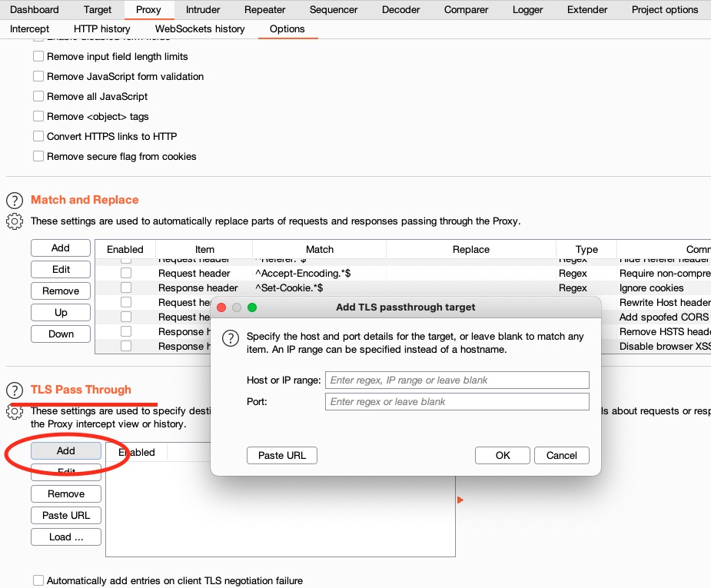Go to the Comparer tab

(466, 9)
